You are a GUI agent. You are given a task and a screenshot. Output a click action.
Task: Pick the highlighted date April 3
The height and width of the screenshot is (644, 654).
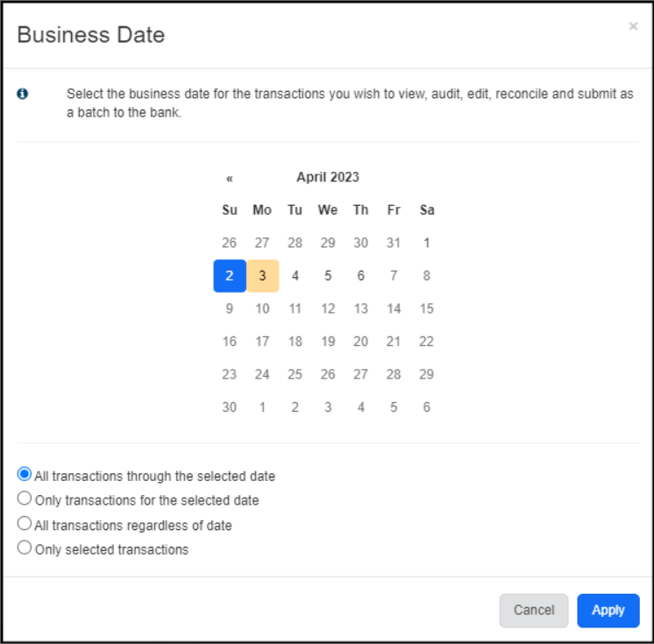point(262,275)
